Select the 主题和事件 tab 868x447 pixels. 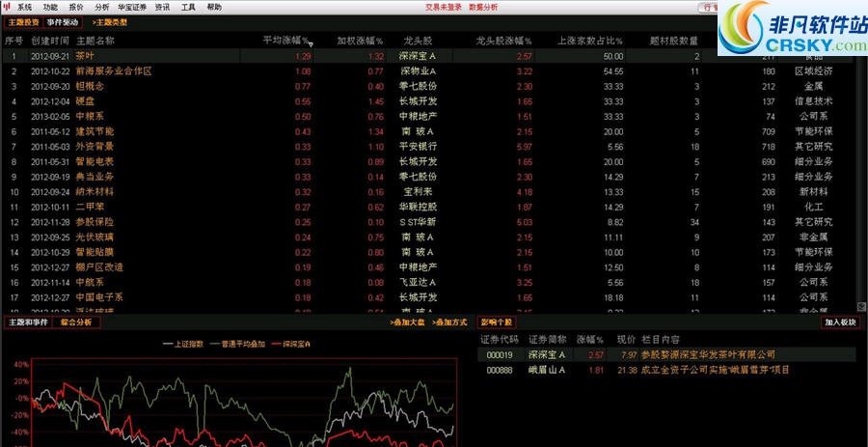click(27, 322)
